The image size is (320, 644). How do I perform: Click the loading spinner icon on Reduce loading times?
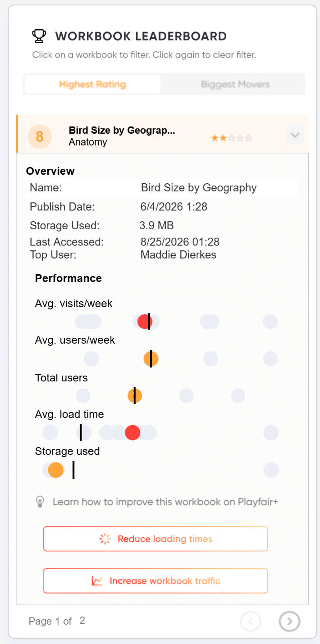tap(105, 539)
